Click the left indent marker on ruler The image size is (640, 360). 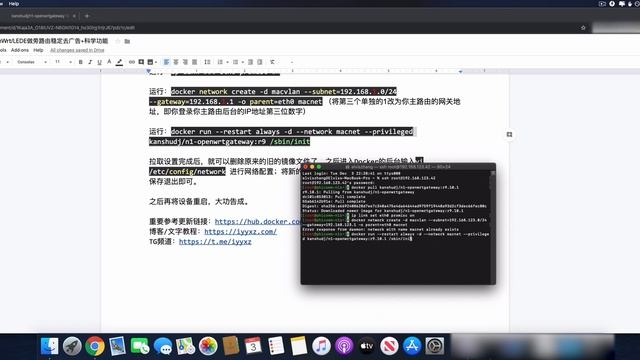click(x=149, y=71)
